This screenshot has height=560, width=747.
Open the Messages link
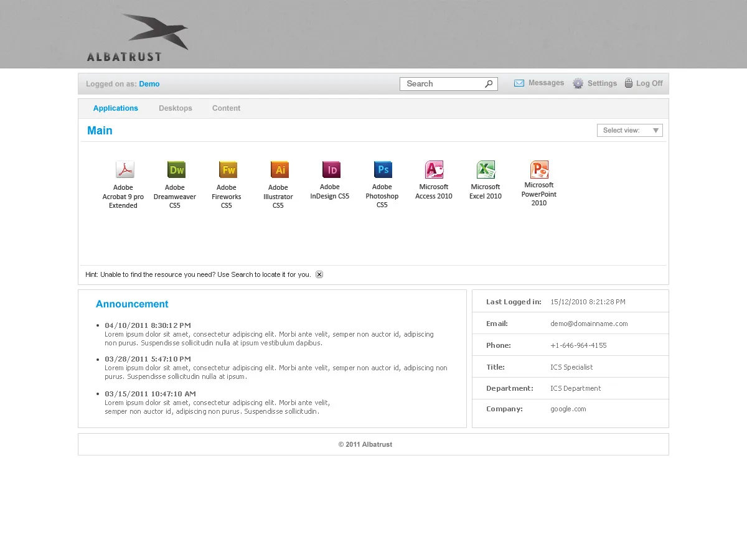546,83
